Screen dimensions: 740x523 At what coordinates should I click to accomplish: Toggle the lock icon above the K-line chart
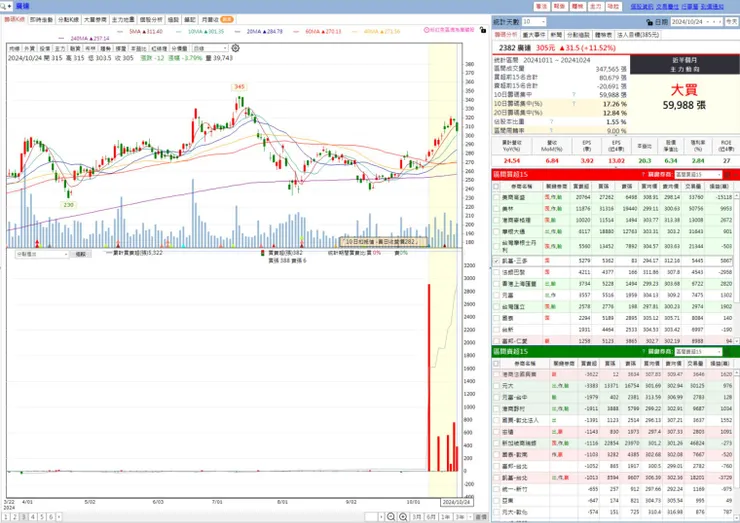click(482, 30)
